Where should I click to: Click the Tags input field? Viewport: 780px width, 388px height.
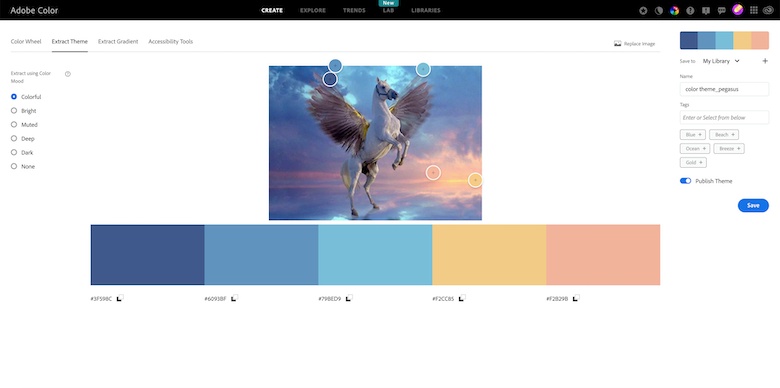point(724,117)
